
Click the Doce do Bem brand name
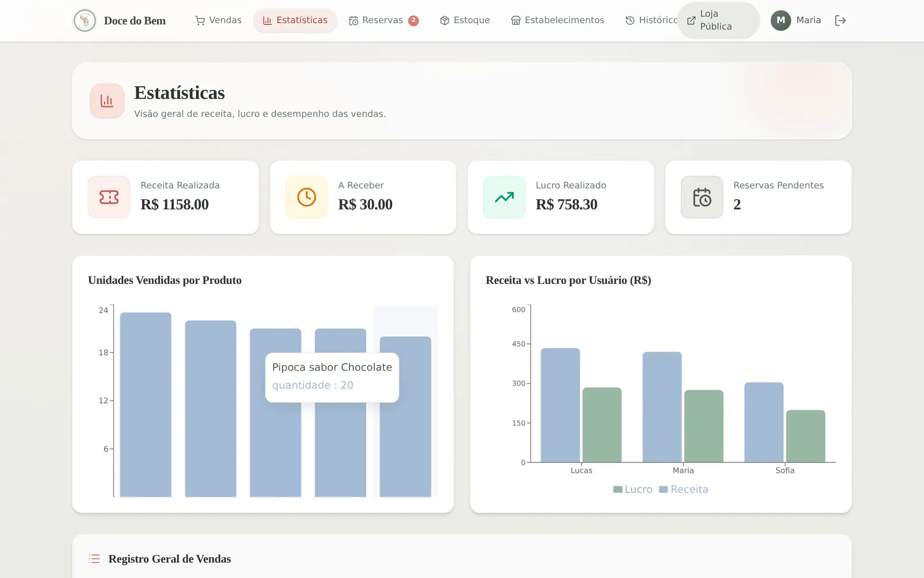coord(135,21)
